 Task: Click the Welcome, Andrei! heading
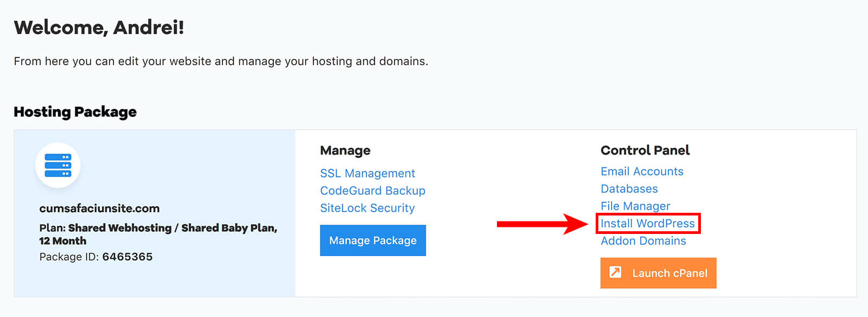(x=99, y=27)
